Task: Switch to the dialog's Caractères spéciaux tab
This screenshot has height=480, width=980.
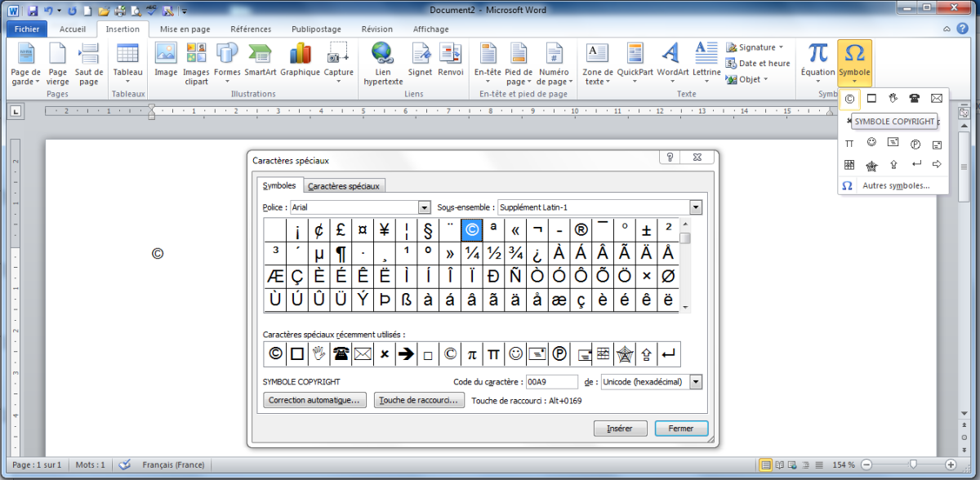Action: 344,186
